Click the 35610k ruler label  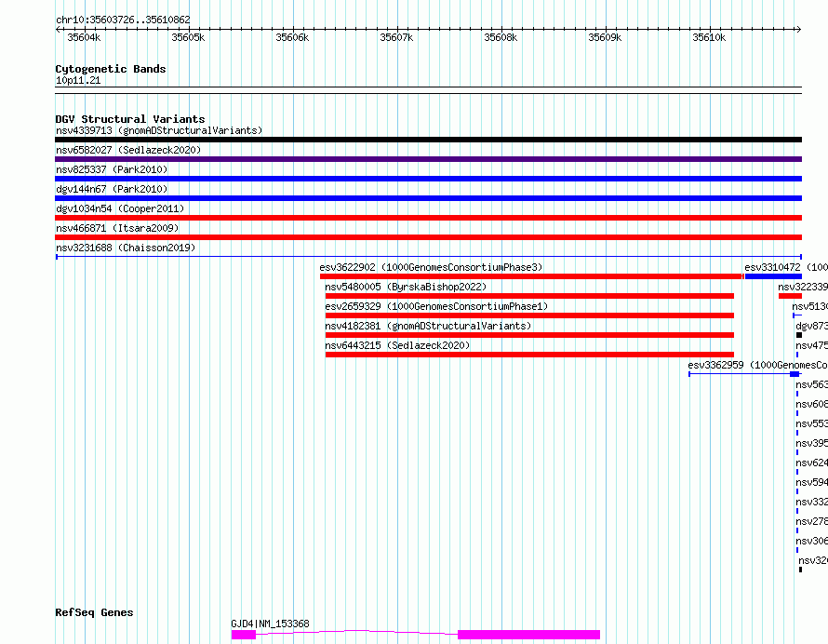709,37
